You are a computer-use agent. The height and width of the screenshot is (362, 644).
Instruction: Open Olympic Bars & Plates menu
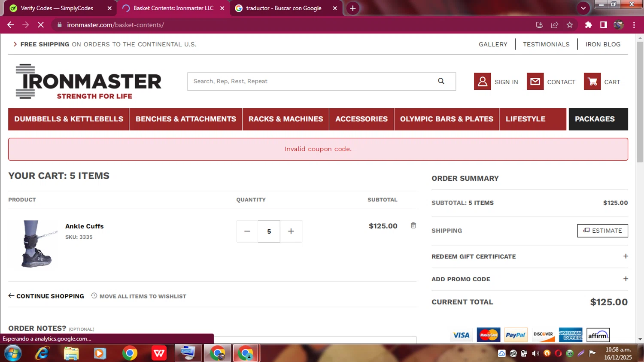tap(447, 119)
